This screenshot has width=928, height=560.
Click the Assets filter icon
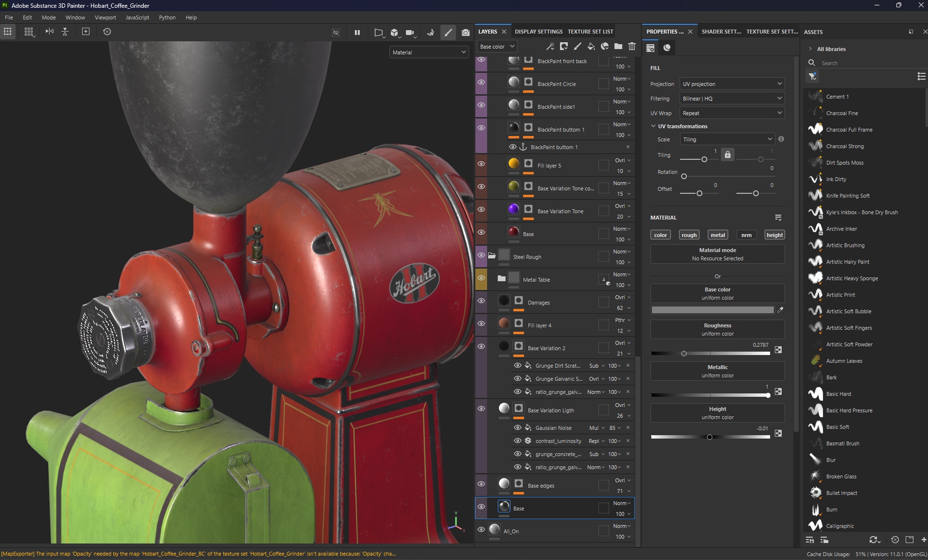[x=812, y=76]
